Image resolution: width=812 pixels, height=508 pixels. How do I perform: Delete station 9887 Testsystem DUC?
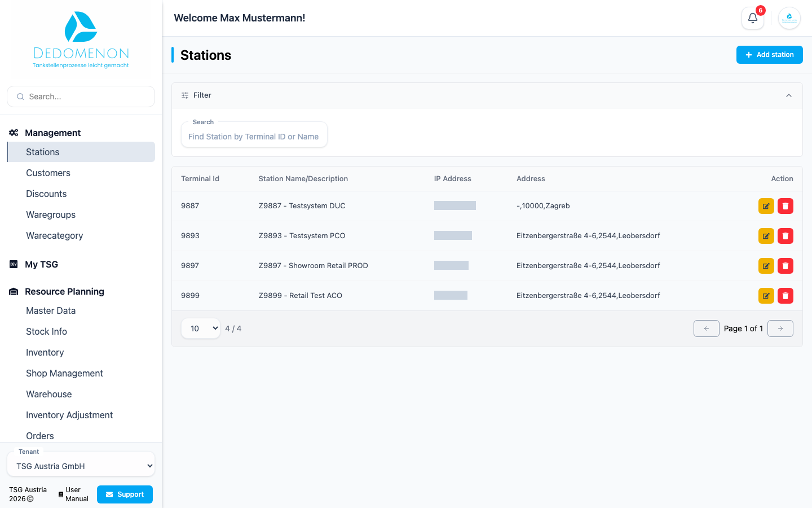tap(785, 206)
